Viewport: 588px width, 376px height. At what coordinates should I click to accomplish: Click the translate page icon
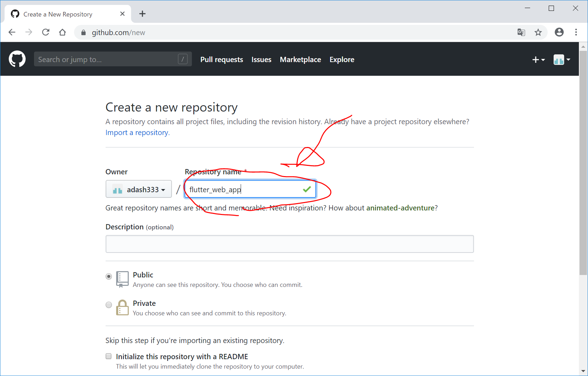click(521, 32)
